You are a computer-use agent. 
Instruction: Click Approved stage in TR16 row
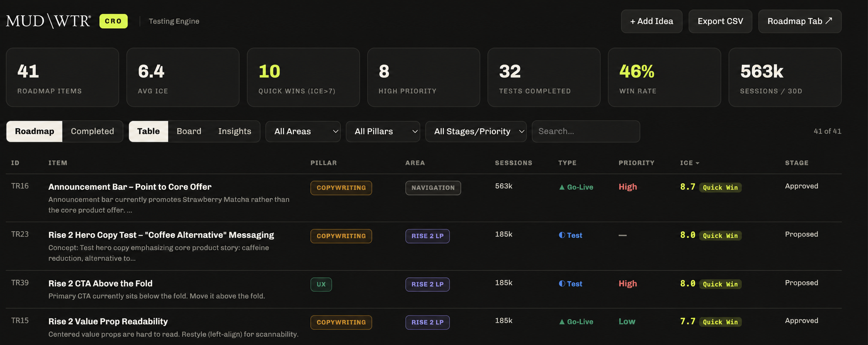(802, 186)
